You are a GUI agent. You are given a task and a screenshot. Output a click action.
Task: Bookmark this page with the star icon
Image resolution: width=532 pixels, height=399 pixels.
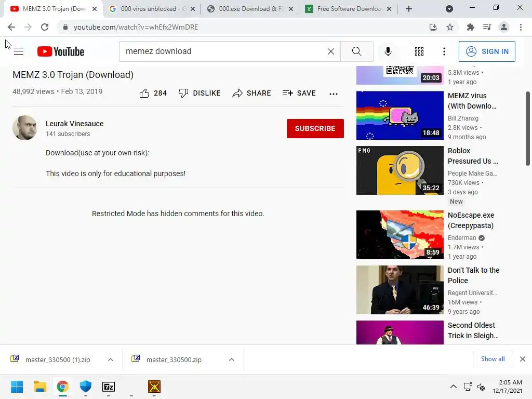(x=450, y=27)
